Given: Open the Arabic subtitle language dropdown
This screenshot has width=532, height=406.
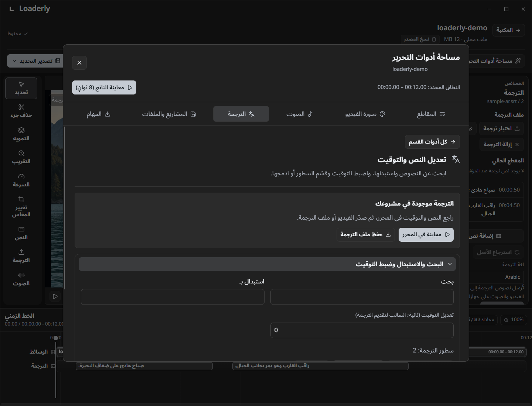Looking at the screenshot, I should 496,277.
